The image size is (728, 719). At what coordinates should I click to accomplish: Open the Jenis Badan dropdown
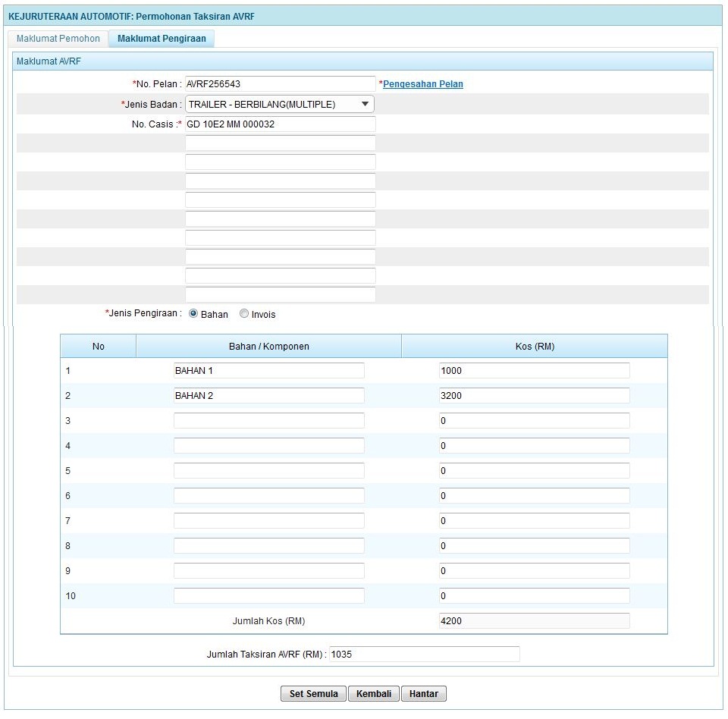click(x=280, y=104)
